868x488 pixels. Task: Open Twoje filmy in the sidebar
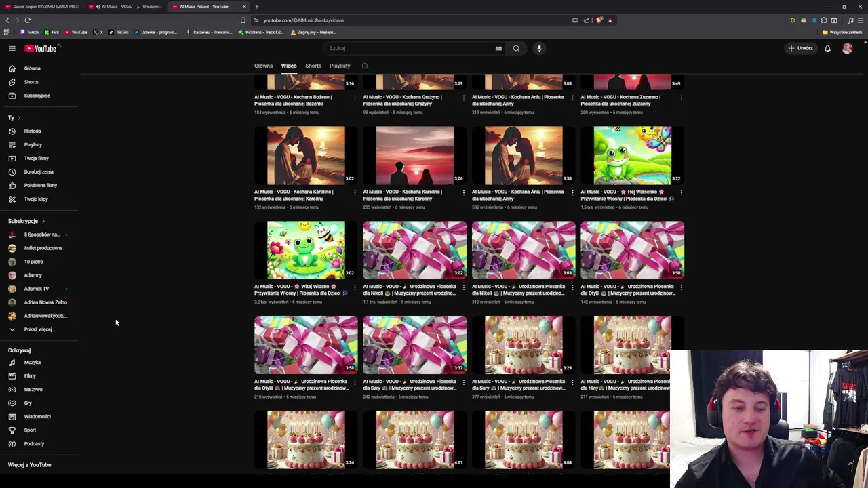coord(41,158)
